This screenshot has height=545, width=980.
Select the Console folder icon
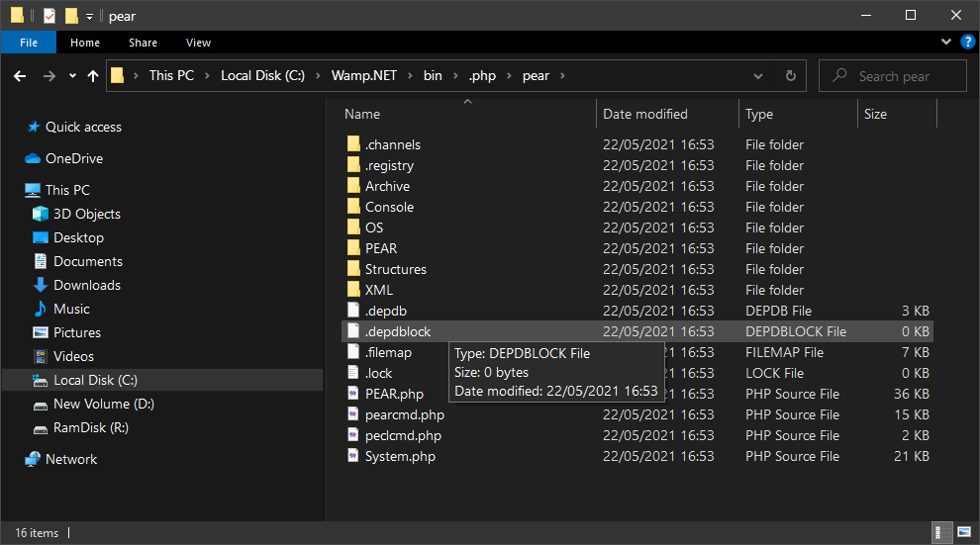pyautogui.click(x=353, y=207)
